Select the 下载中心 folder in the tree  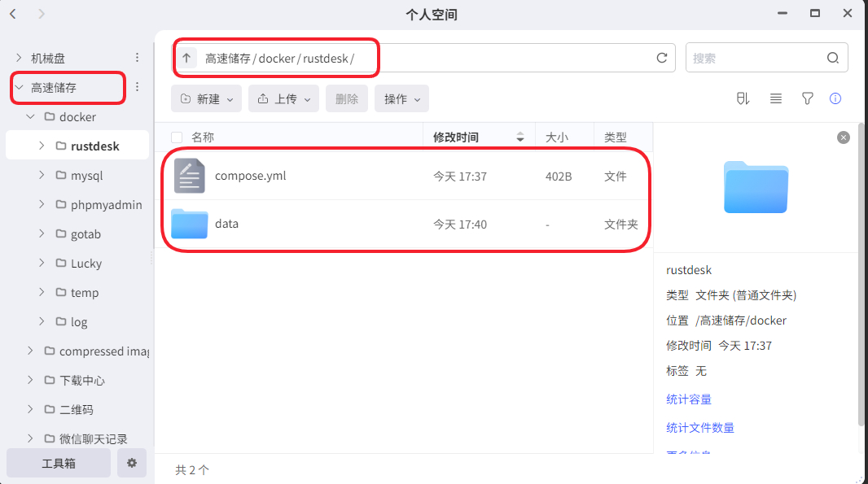[82, 381]
